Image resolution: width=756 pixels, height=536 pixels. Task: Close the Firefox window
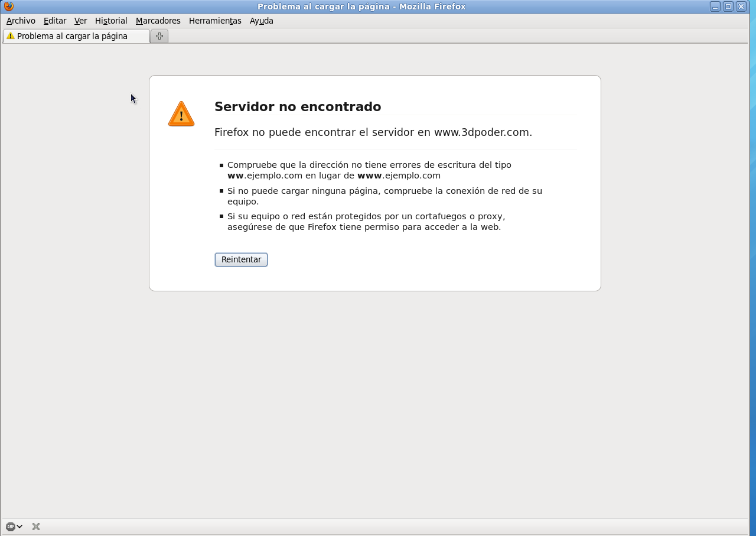tap(741, 7)
